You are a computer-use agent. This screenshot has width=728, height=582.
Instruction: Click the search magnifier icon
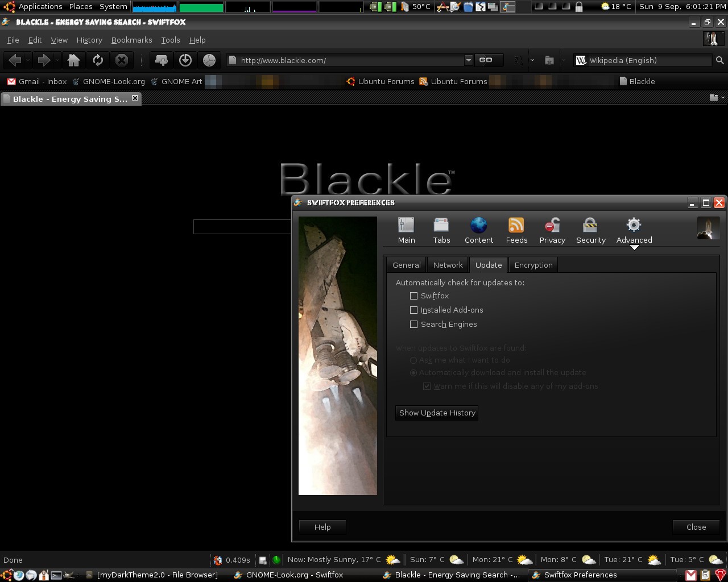click(x=719, y=60)
